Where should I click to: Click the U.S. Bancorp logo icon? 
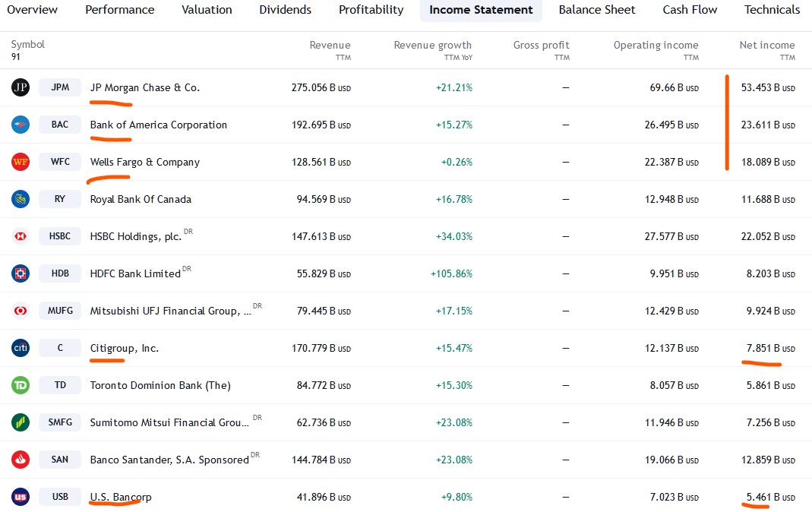[21, 497]
